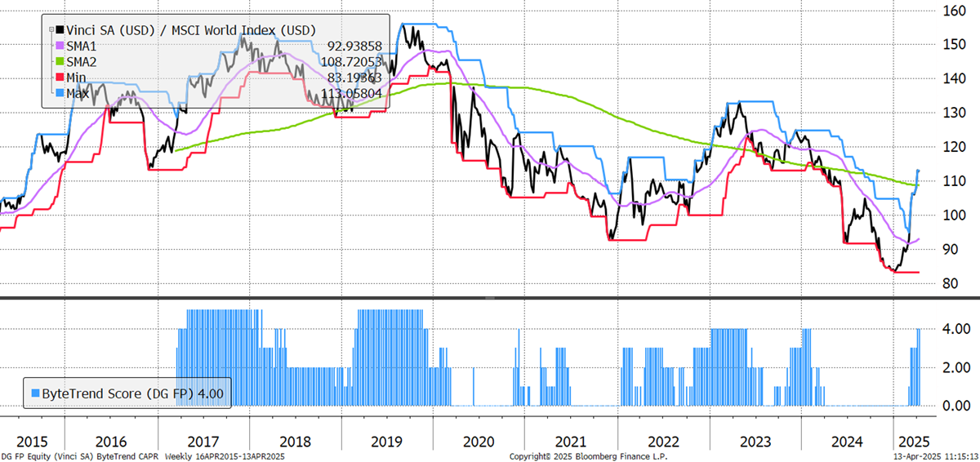Click the 13-Apr-2025 11:15:13 timestamp
This screenshot has height=462, width=980.
pos(934,455)
